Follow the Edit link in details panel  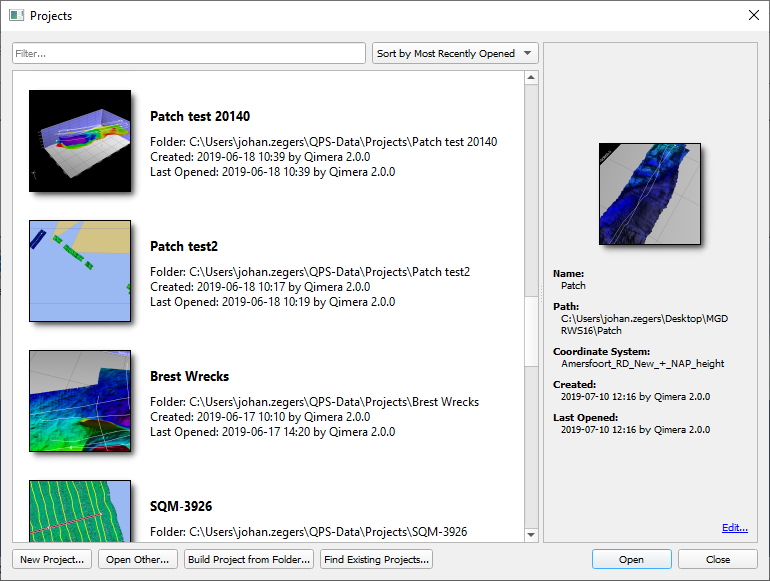(734, 528)
